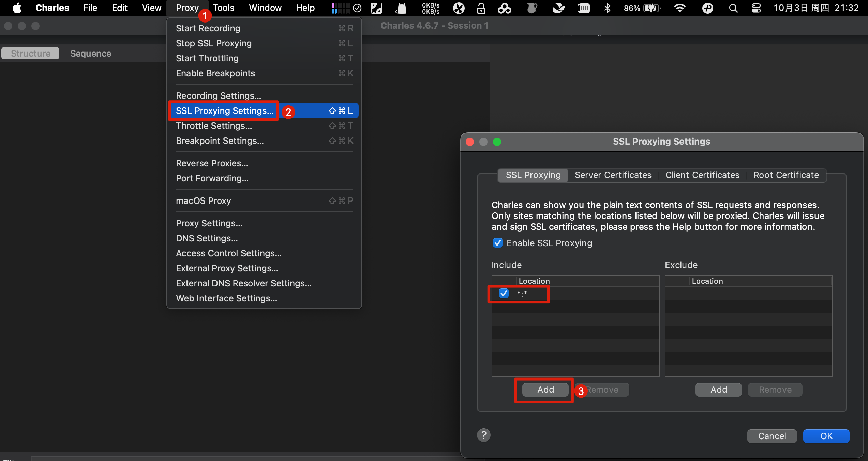This screenshot has height=461, width=868.
Task: Click the memory chip menu bar icon
Action: click(583, 8)
